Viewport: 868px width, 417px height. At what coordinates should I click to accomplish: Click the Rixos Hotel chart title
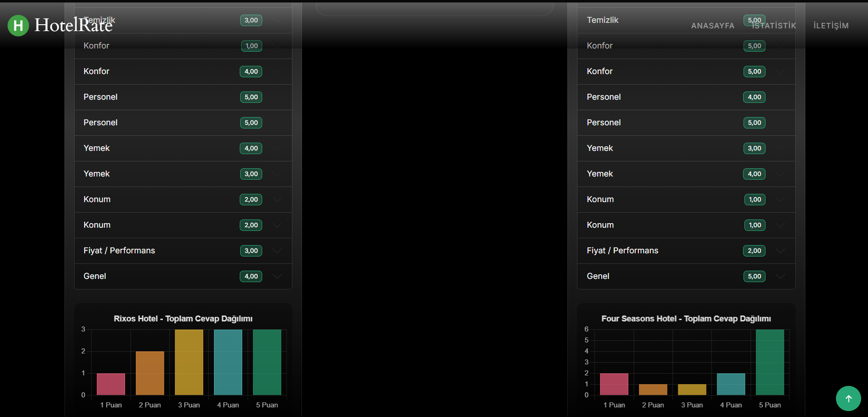(x=183, y=319)
